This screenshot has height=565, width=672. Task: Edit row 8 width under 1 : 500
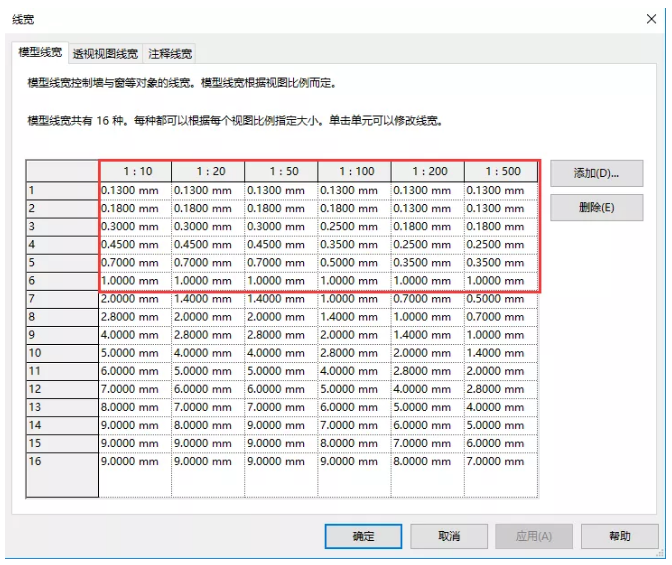tap(501, 317)
